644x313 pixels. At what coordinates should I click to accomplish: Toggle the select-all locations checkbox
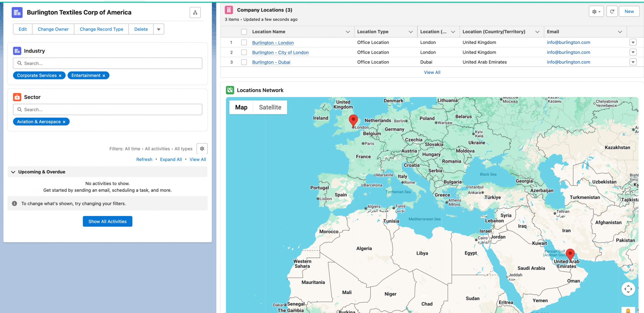click(x=244, y=32)
